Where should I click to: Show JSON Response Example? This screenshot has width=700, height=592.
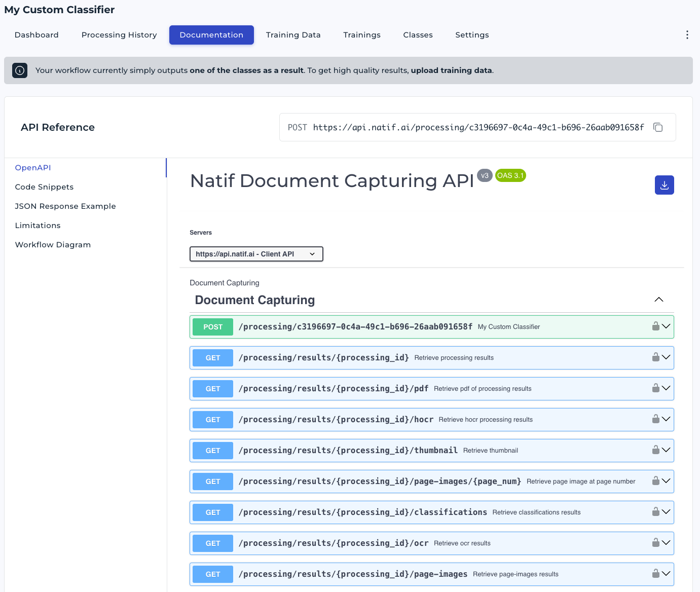point(65,206)
